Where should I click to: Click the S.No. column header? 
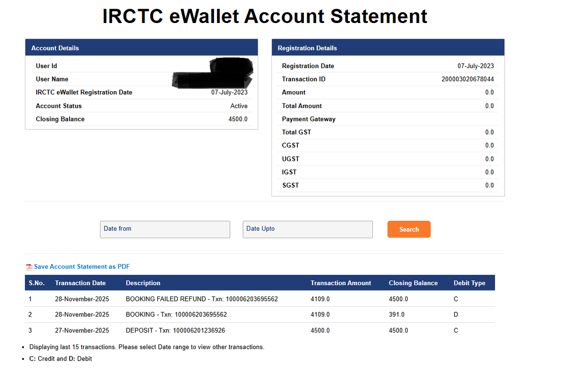36,283
